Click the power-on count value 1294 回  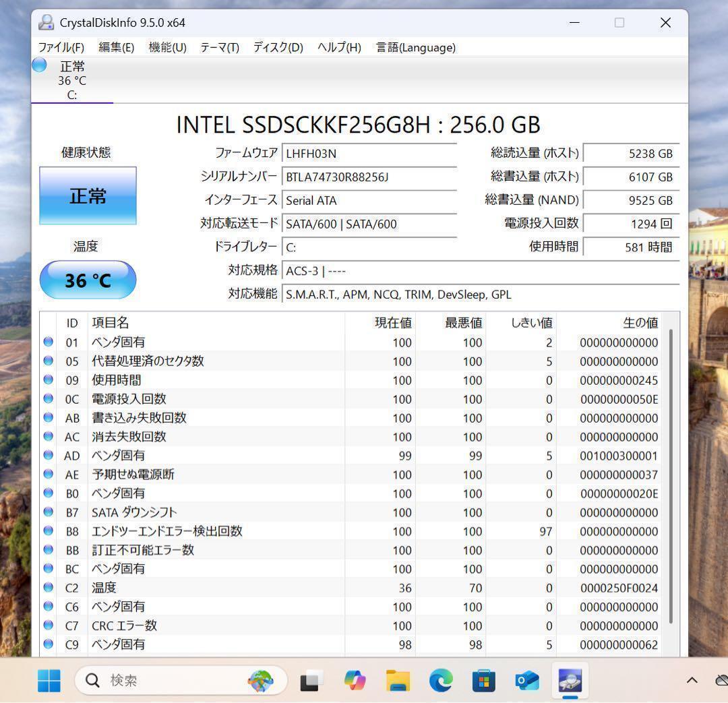point(632,224)
